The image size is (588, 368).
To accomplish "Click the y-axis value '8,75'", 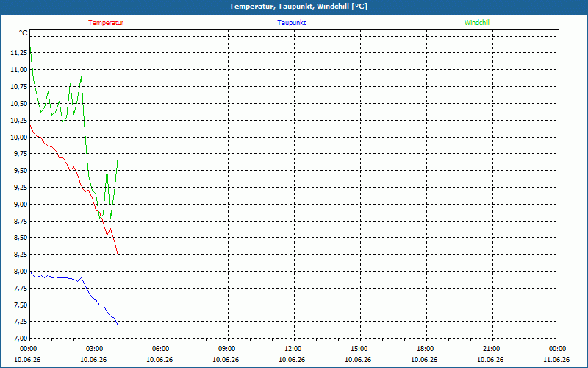I will [x=21, y=222].
